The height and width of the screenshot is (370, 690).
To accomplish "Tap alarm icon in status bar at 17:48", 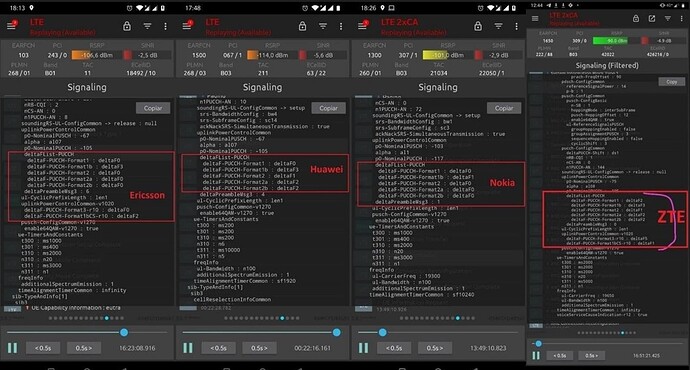I will coord(305,8).
